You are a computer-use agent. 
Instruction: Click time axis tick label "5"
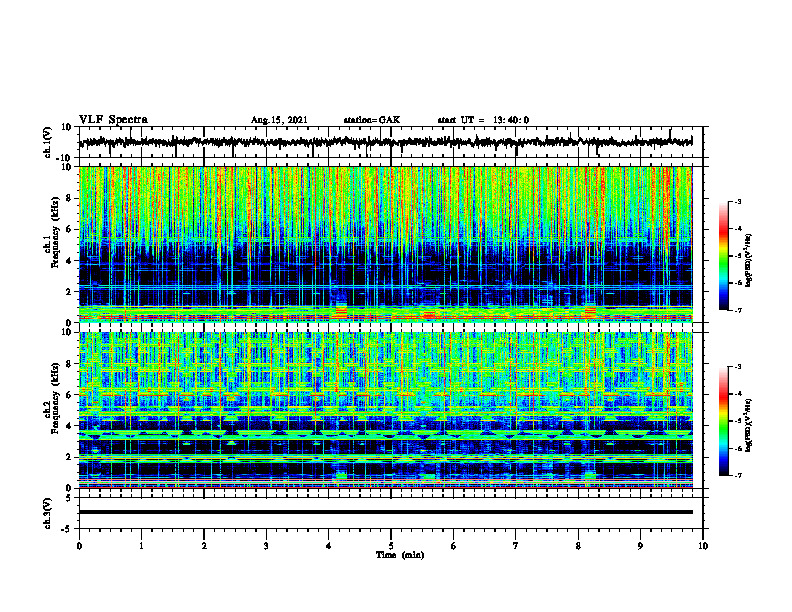pos(391,546)
